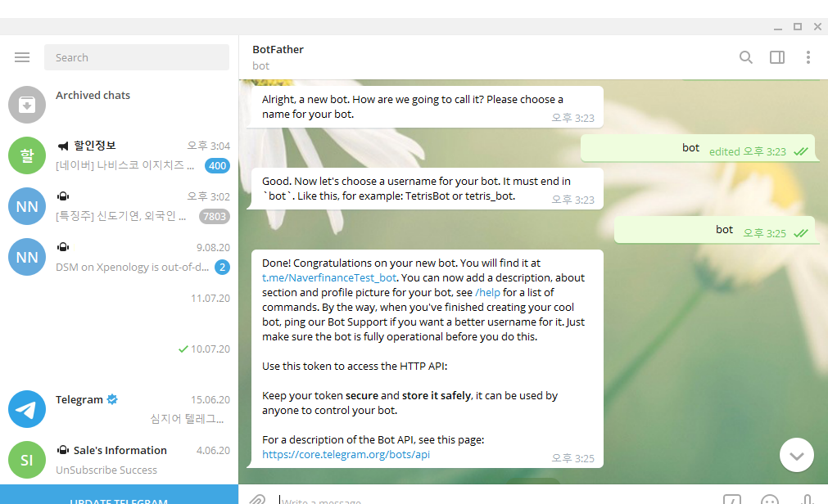Open Archived chats
This screenshot has width=828, height=504.
(120, 105)
